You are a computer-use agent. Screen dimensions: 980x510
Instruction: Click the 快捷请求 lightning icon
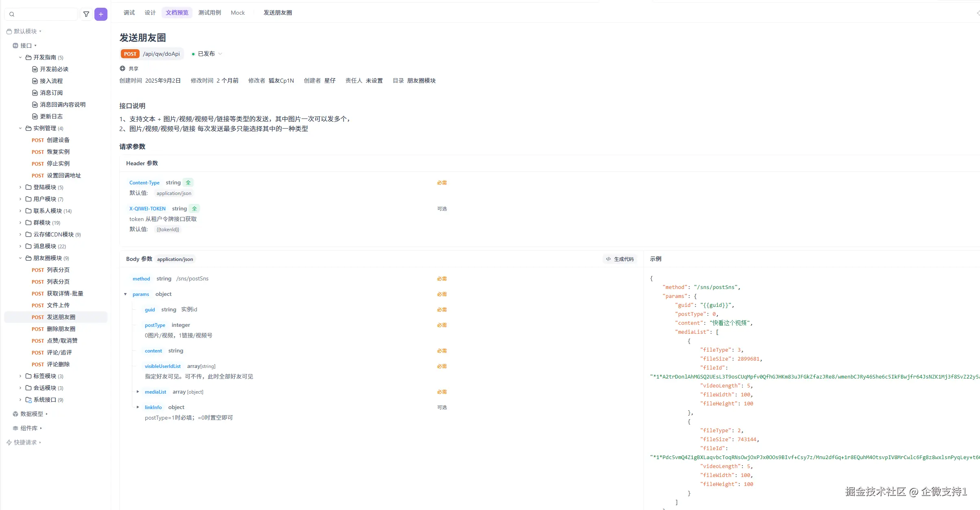pyautogui.click(x=9, y=442)
